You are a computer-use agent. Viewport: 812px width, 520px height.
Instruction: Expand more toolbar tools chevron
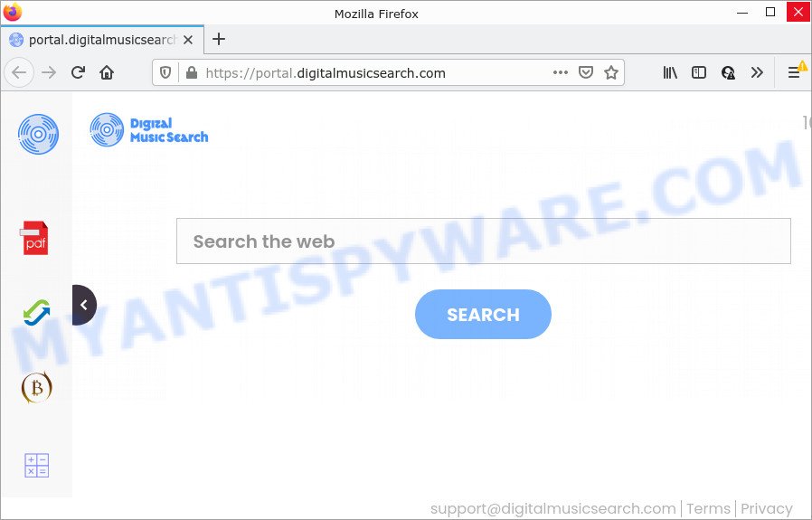(757, 72)
